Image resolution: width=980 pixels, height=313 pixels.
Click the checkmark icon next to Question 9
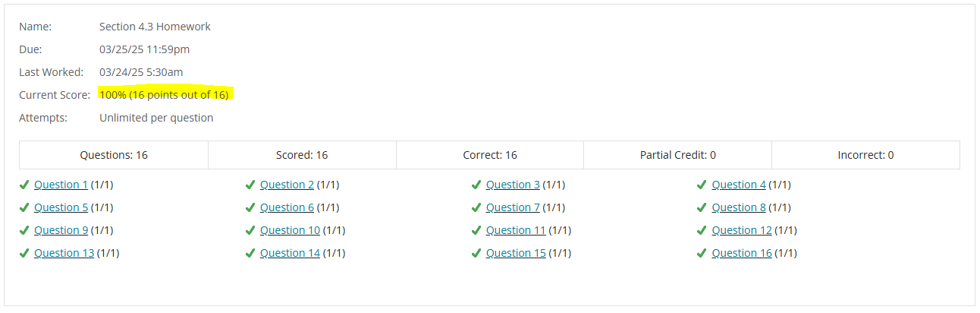click(24, 230)
